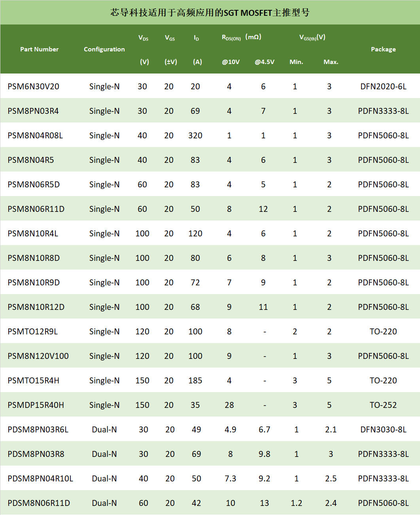The width and height of the screenshot is (420, 515).
Task: Select the Min. threshold sub-header
Action: coord(296,62)
